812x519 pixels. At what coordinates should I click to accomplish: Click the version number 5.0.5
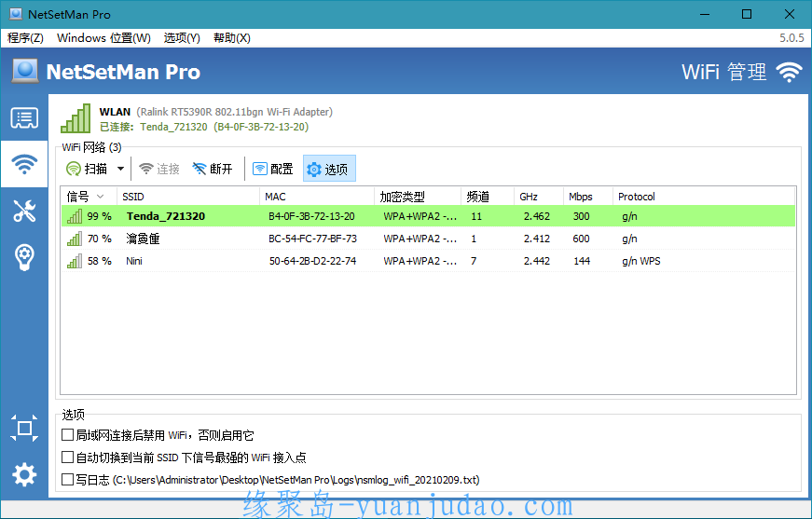pos(791,38)
